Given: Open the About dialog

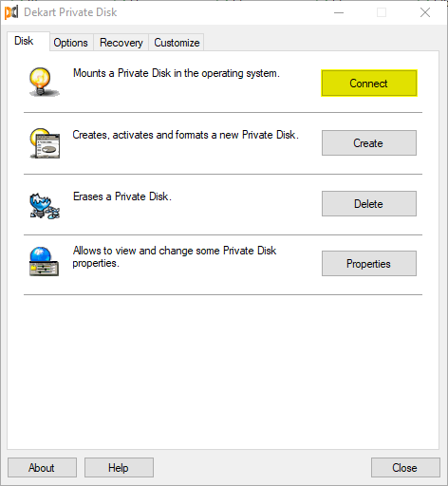Looking at the screenshot, I should tap(42, 467).
